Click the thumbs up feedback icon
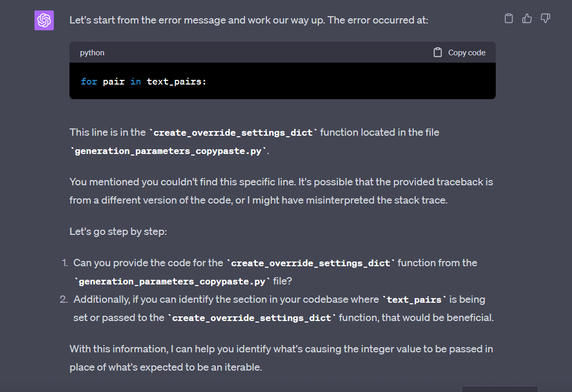Image resolution: width=572 pixels, height=392 pixels. (527, 18)
